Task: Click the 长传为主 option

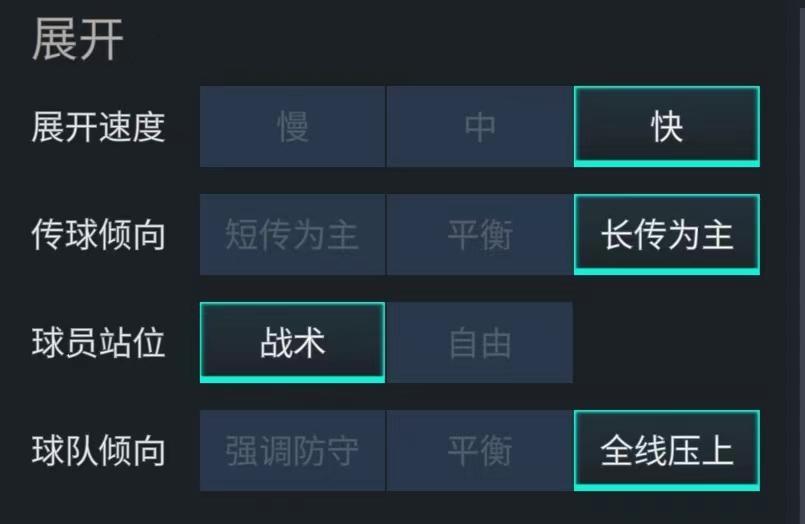Action: click(x=666, y=235)
